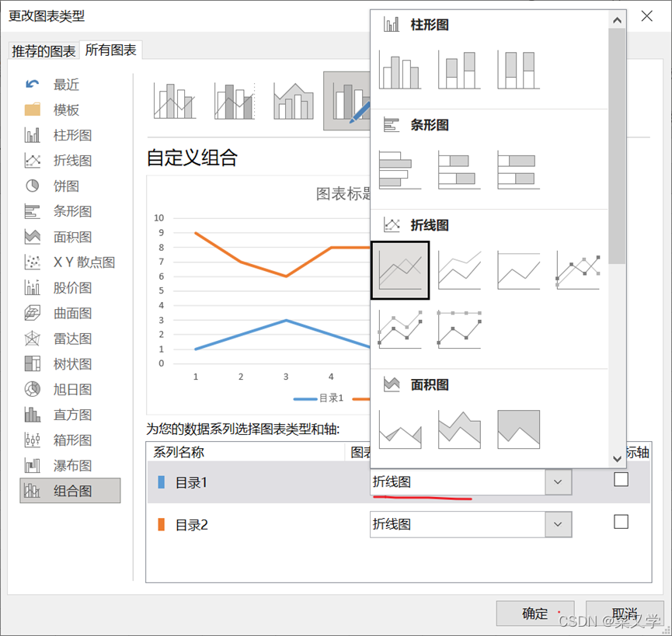Enable secondary axis for 目录1

(621, 479)
